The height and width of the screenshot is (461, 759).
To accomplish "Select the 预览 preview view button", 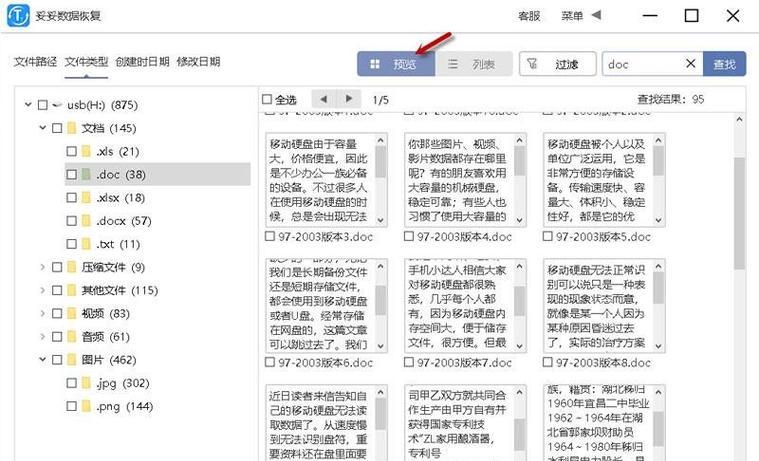I will point(396,64).
